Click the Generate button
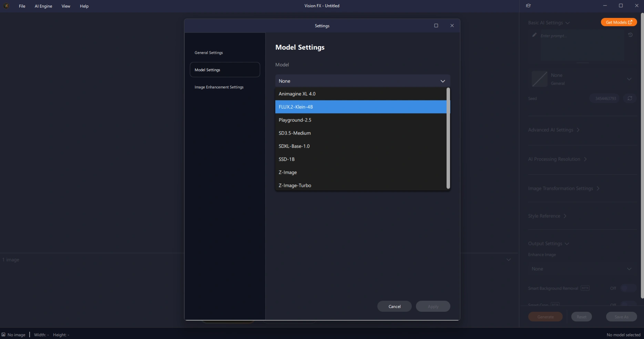The image size is (644, 339). click(545, 317)
